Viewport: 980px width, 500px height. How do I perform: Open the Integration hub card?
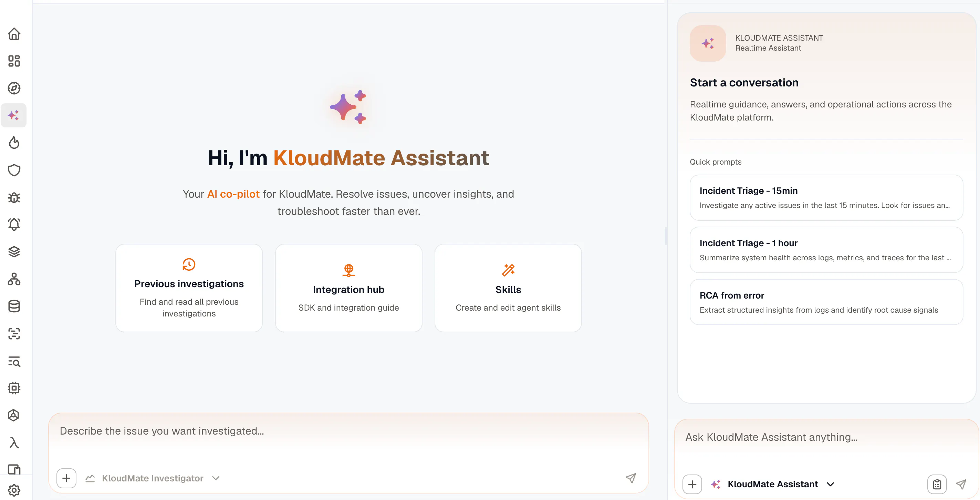pos(348,288)
